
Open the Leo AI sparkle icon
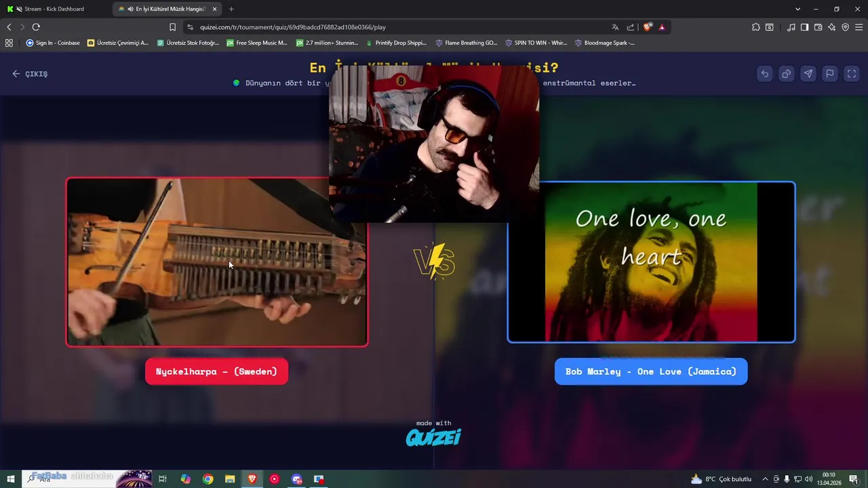[832, 27]
